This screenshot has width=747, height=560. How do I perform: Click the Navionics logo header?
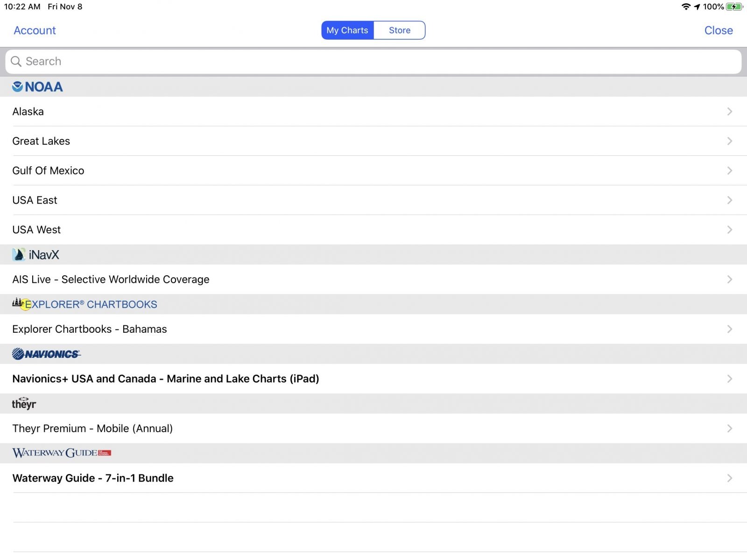(46, 354)
